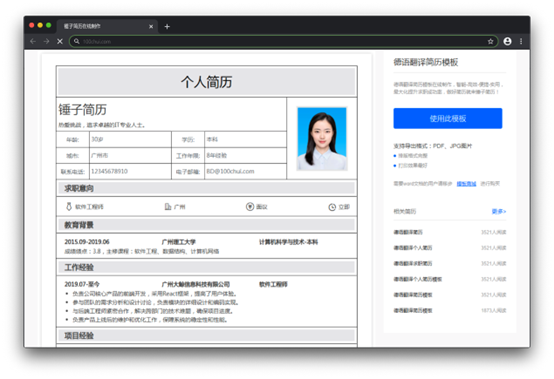
Task: Open related resume 德语翻译求职简历
Action: [x=413, y=263]
